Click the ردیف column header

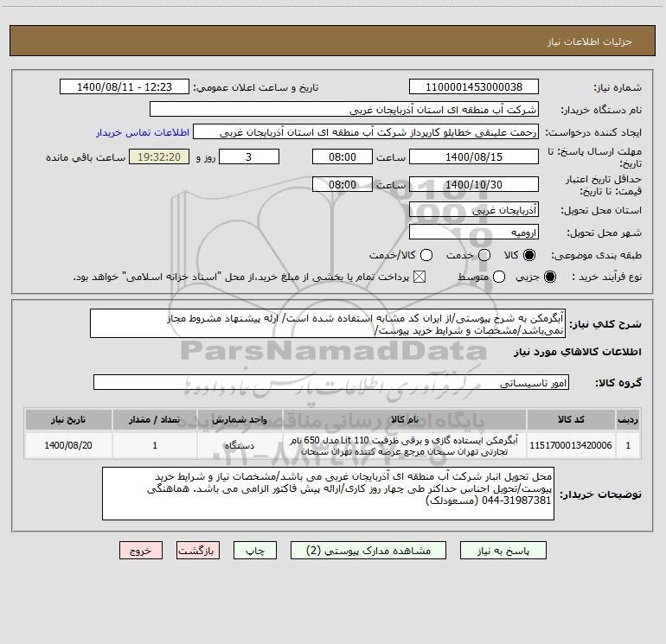(x=628, y=420)
